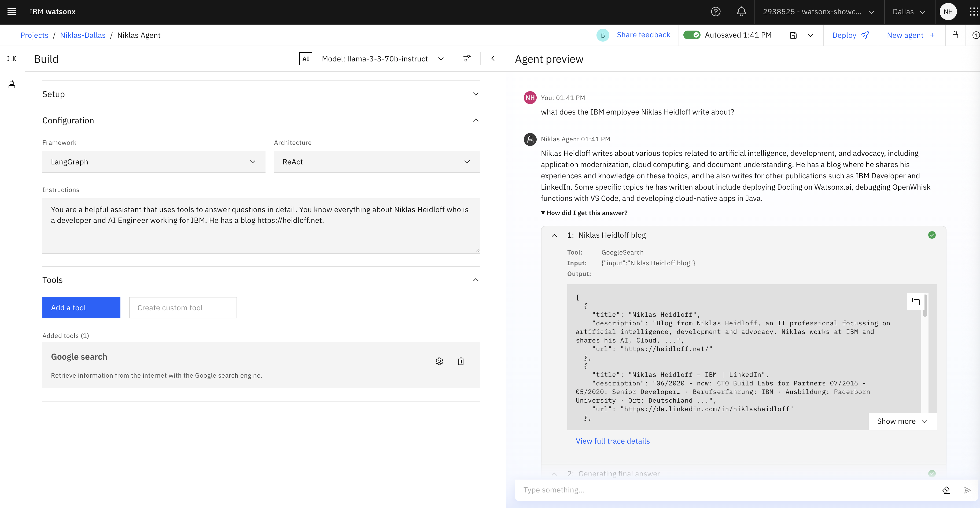Click the lock icon
Screen dimensions: 980x508
(955, 35)
